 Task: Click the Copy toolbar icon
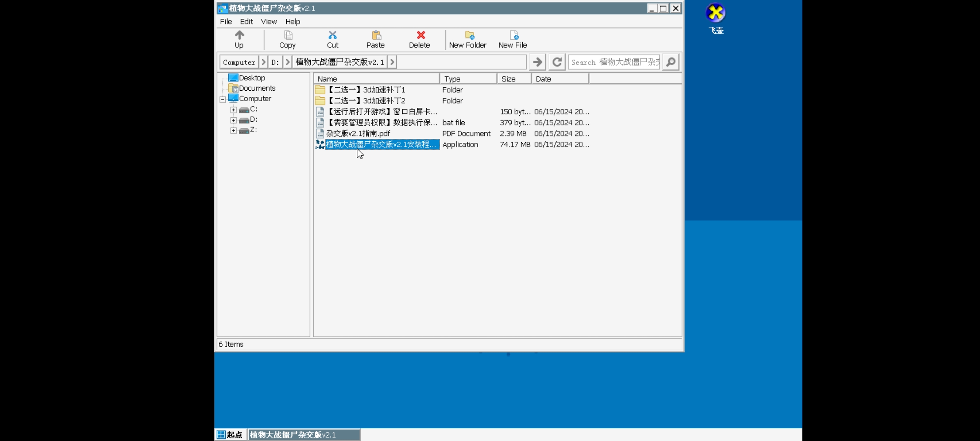point(288,36)
